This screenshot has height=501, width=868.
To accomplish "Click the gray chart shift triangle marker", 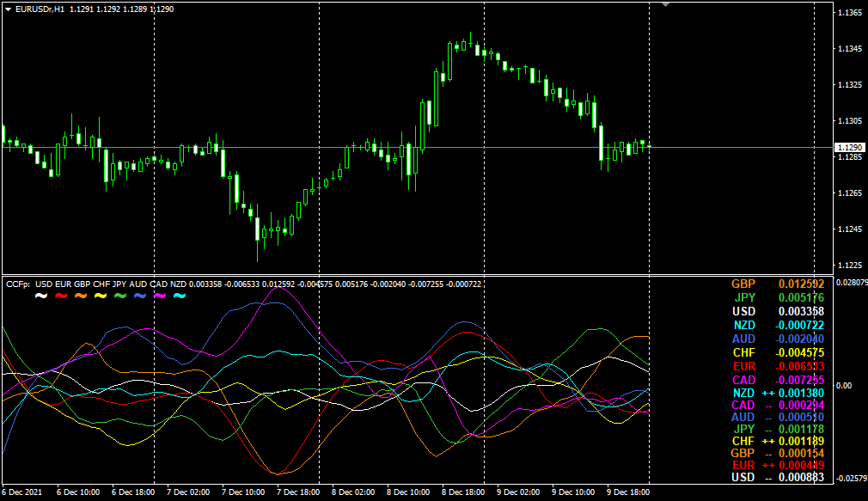I will 665,4.
